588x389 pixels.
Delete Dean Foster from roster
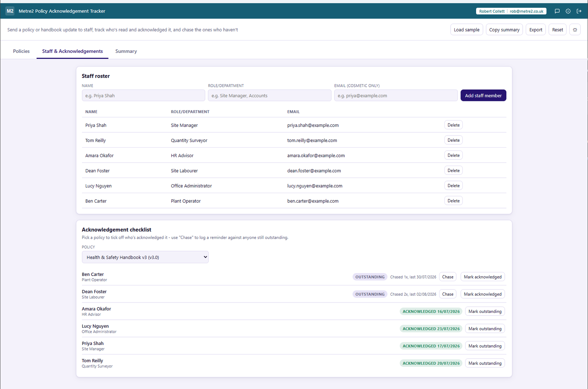point(453,170)
